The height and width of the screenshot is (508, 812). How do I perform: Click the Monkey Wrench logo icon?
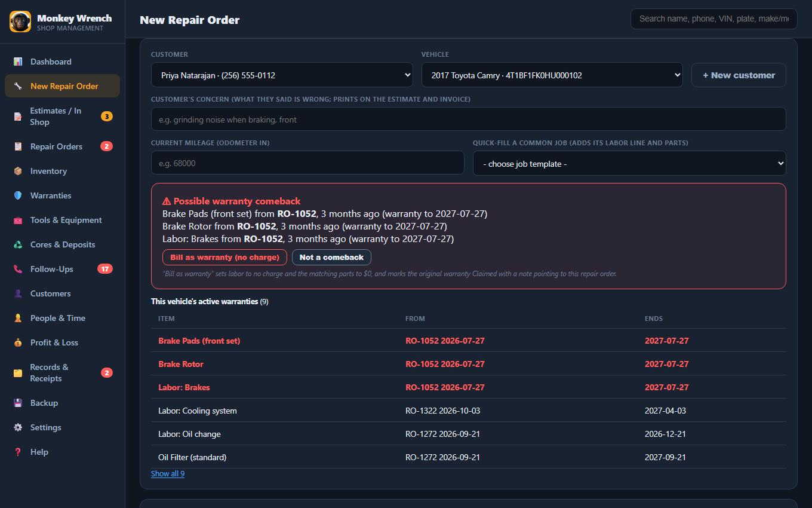coord(20,22)
